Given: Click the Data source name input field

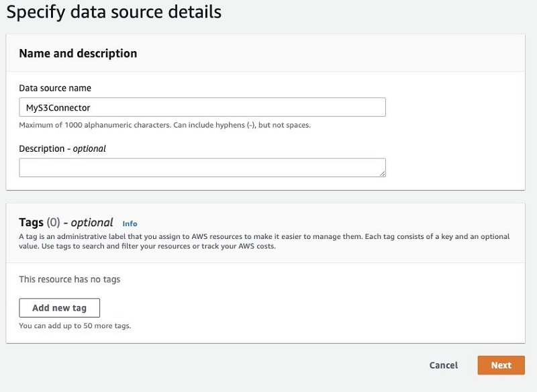Looking at the screenshot, I should 202,107.
